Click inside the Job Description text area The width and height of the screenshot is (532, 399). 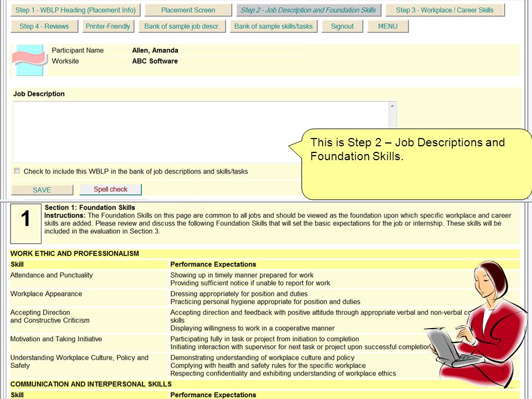pyautogui.click(x=201, y=132)
